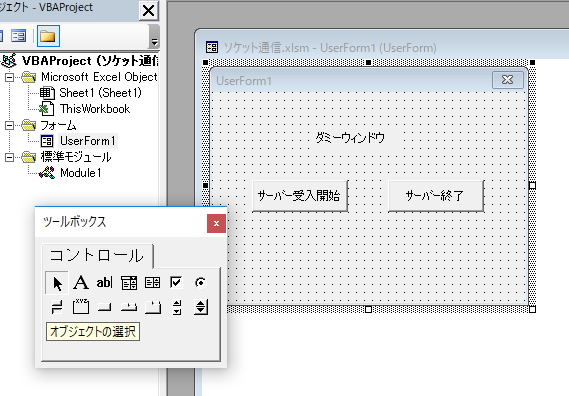
Task: Open the コントロール tab in toolbox
Action: coord(97,256)
